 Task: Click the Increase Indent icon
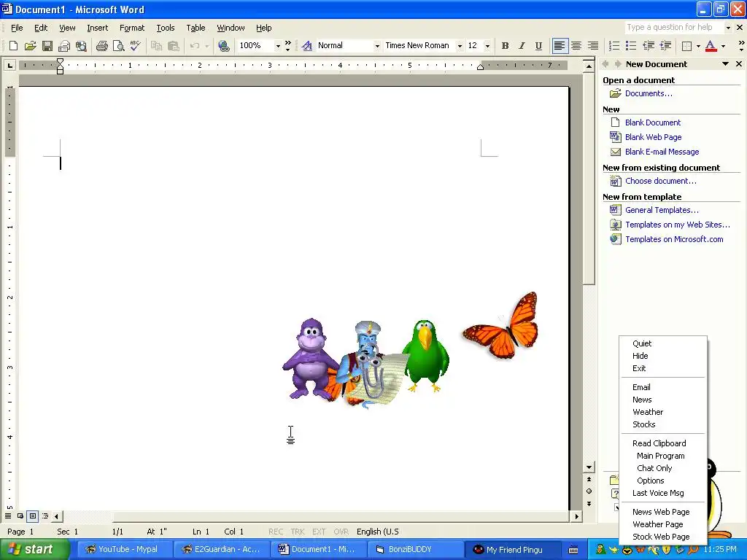[665, 46]
